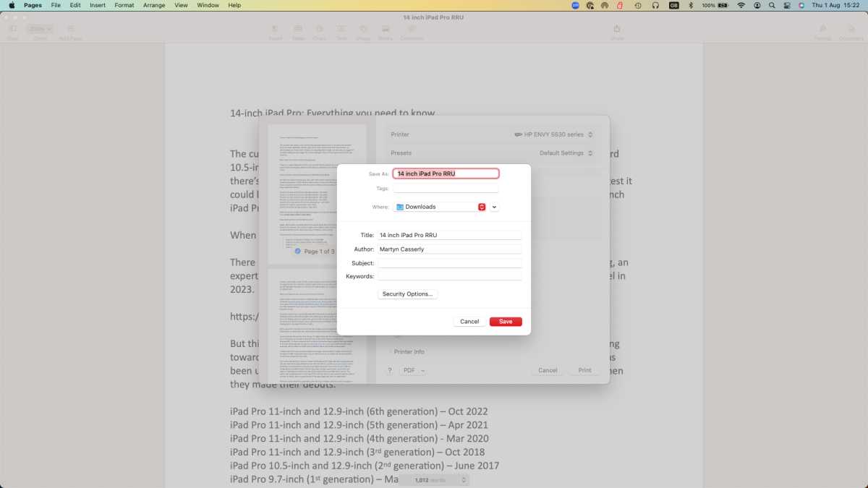The height and width of the screenshot is (488, 868).
Task: Open Security Options in the PDF save sheet
Action: coord(408,294)
